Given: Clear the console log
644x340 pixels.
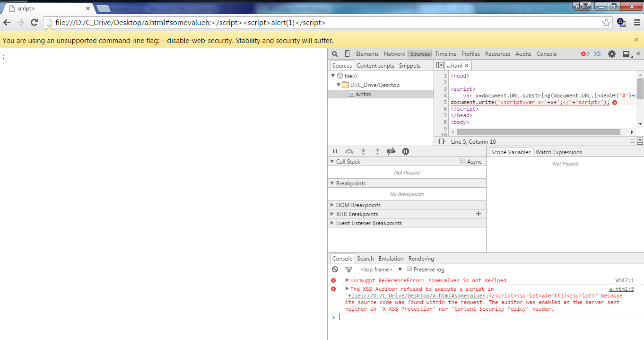Looking at the screenshot, I should point(335,269).
